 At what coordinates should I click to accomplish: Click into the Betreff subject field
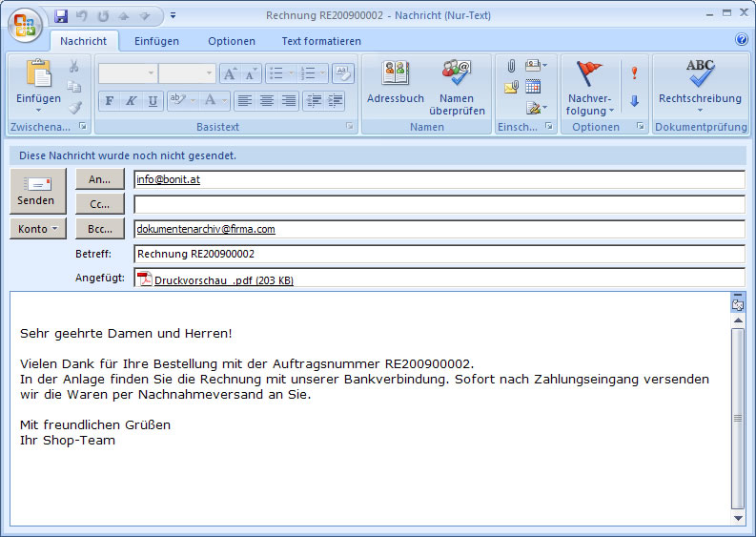tap(439, 254)
